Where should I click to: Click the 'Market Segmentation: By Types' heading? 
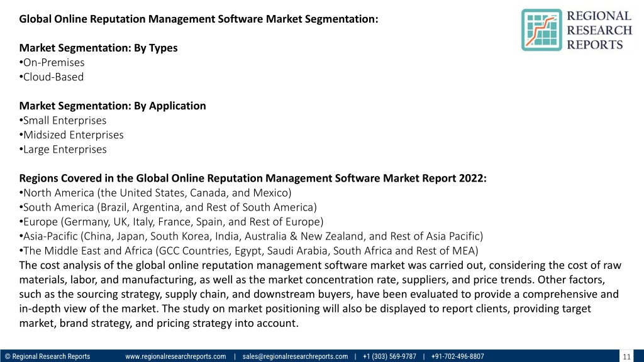click(x=98, y=48)
